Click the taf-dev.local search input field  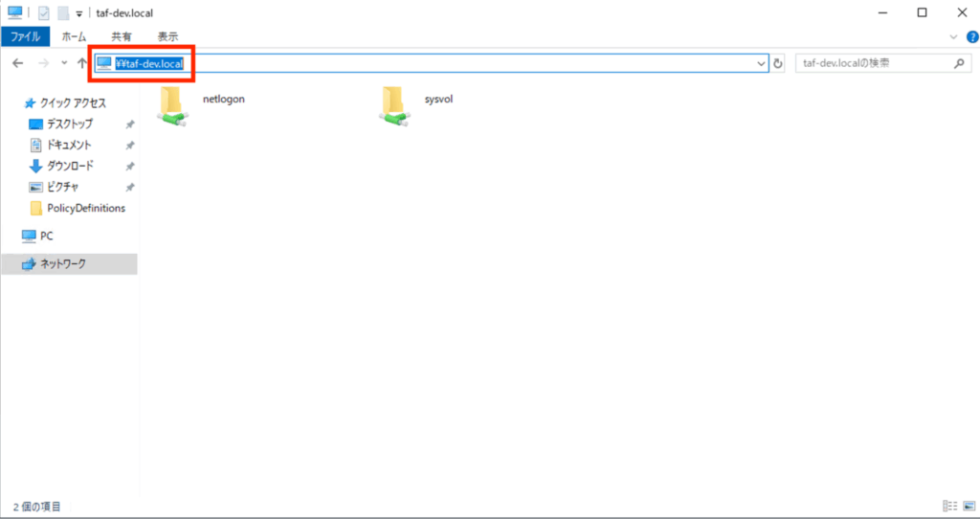[x=871, y=63]
